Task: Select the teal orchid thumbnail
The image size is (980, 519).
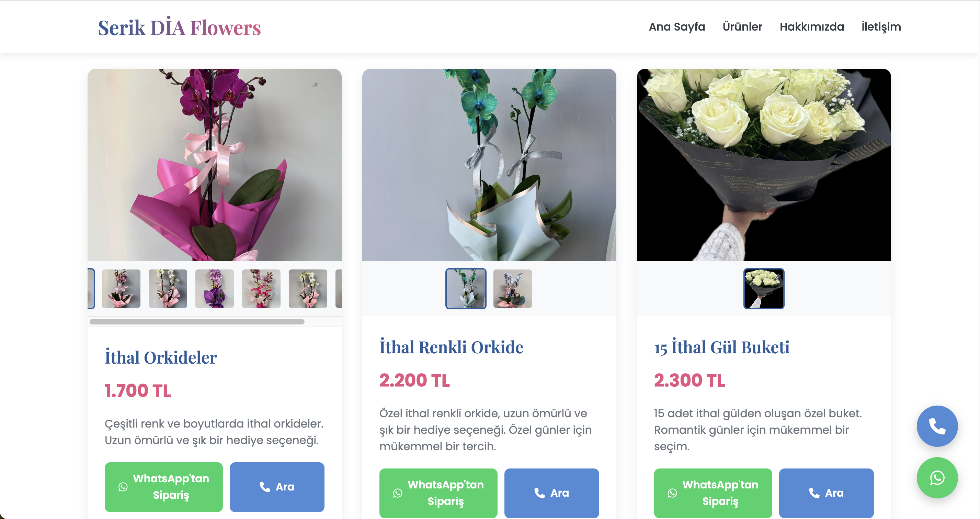Action: coord(466,289)
